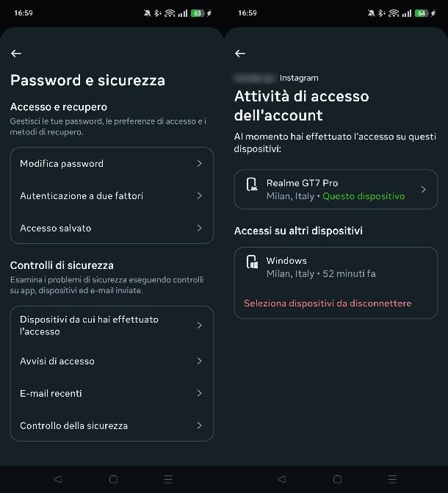Open Dispositivi da cui hai effettuato l'accesso
The image size is (448, 493).
pyautogui.click(x=112, y=325)
